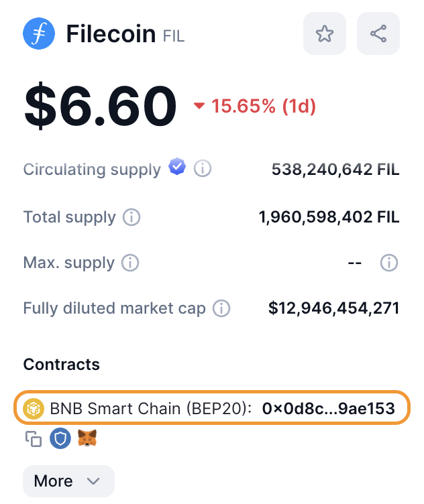Click the info icon next to max supply value
Viewport: 424px width, 504px height.
[389, 263]
